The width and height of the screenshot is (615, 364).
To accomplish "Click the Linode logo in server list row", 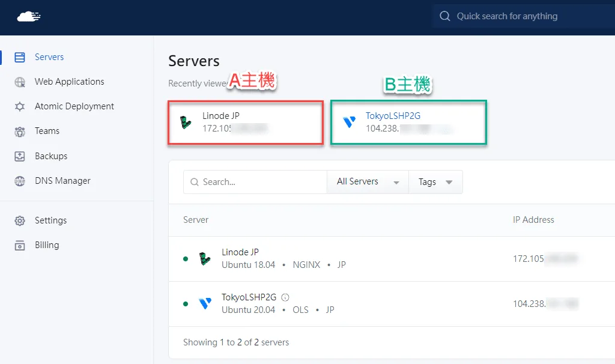I will [205, 259].
